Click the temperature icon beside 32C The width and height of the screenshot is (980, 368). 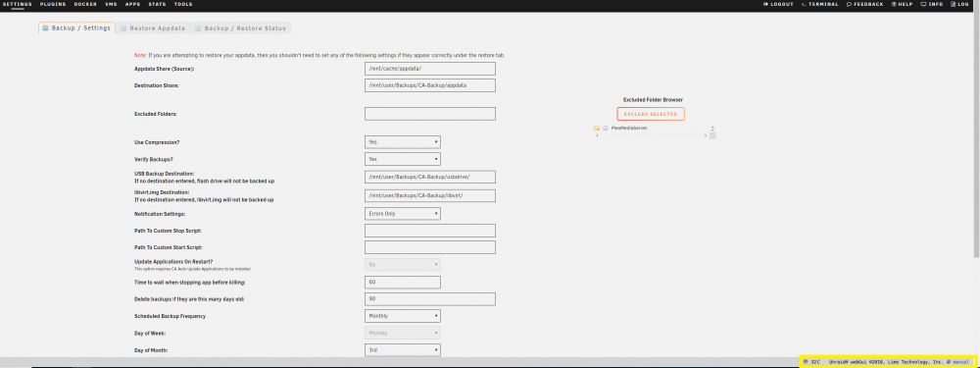[x=805, y=362]
